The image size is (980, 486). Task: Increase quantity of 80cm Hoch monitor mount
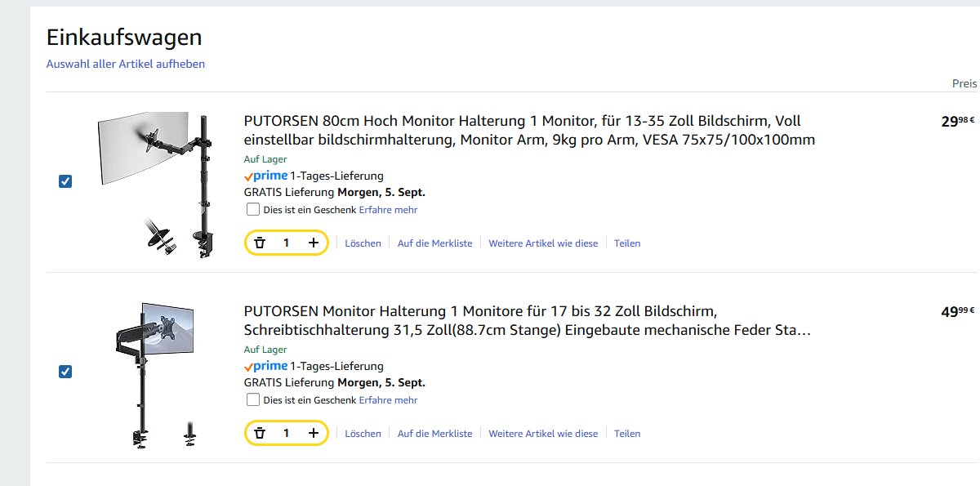[314, 243]
